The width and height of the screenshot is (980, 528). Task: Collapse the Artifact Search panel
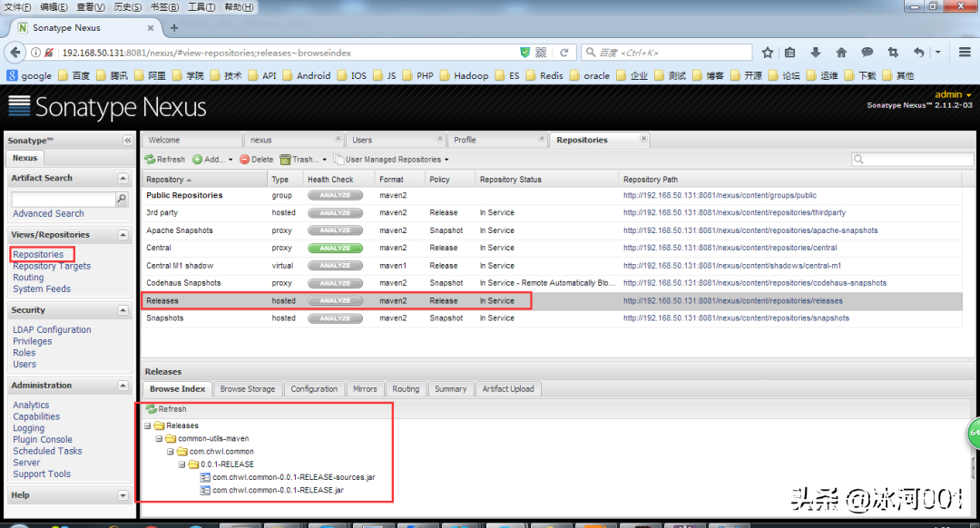click(123, 178)
